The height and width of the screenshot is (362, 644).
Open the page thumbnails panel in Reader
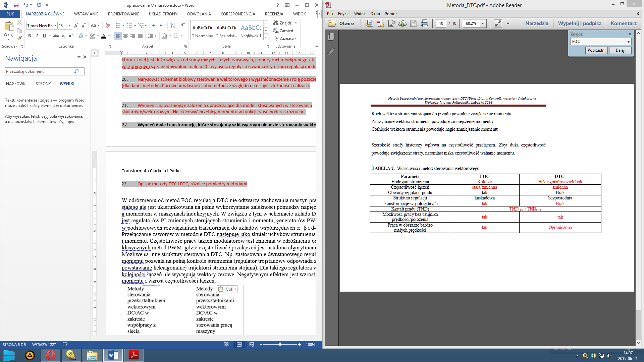click(331, 37)
